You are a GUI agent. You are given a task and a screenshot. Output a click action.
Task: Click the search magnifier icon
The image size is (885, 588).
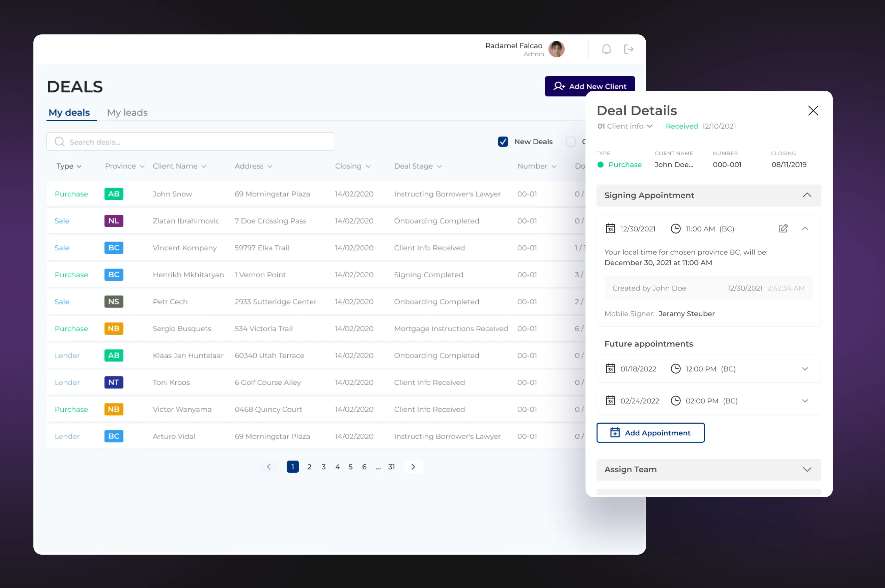(59, 142)
